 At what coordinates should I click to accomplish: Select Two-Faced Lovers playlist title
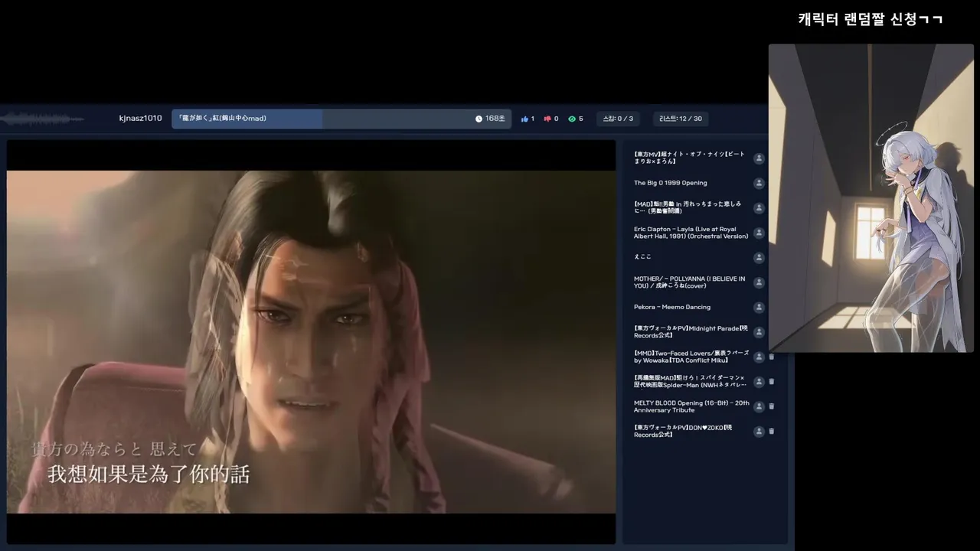coord(691,357)
